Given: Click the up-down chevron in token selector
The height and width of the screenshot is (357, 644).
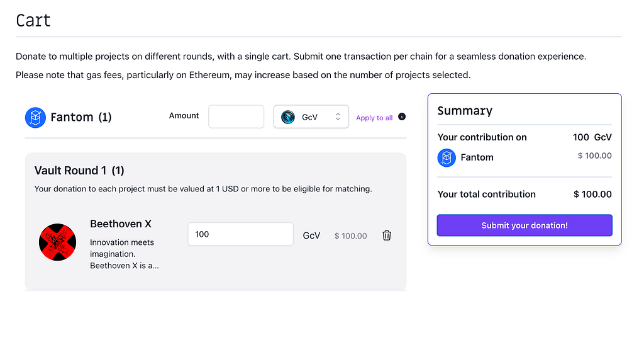Looking at the screenshot, I should (338, 117).
